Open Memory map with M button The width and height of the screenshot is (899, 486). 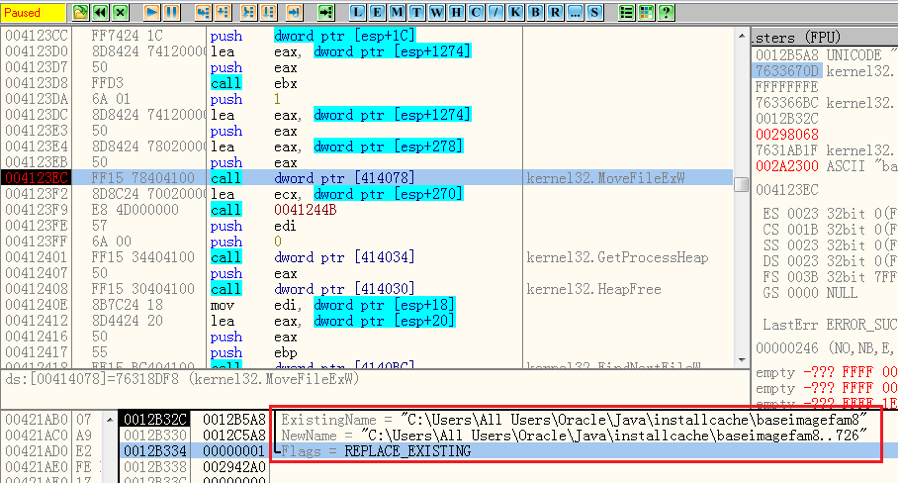[397, 12]
